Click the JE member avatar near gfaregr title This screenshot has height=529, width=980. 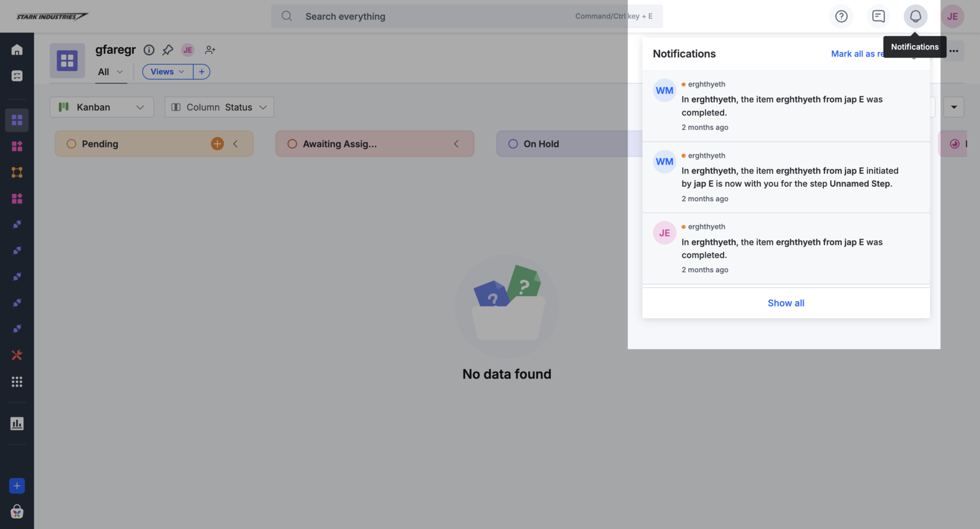[x=188, y=50]
